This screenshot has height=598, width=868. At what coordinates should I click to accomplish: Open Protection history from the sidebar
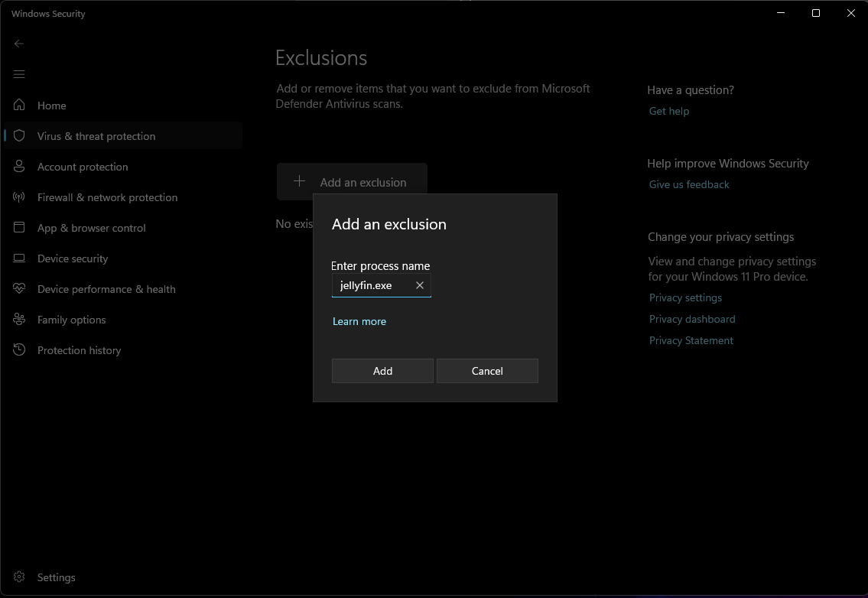(79, 350)
